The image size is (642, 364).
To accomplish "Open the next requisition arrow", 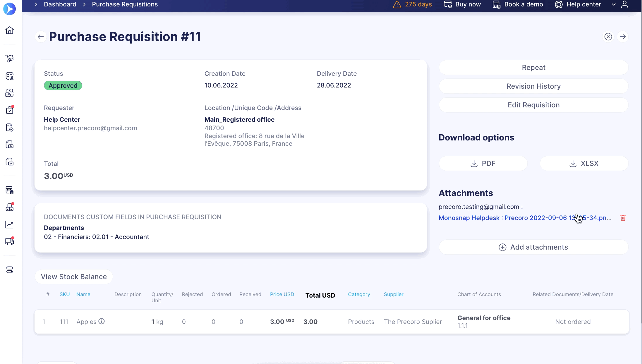I will (623, 37).
